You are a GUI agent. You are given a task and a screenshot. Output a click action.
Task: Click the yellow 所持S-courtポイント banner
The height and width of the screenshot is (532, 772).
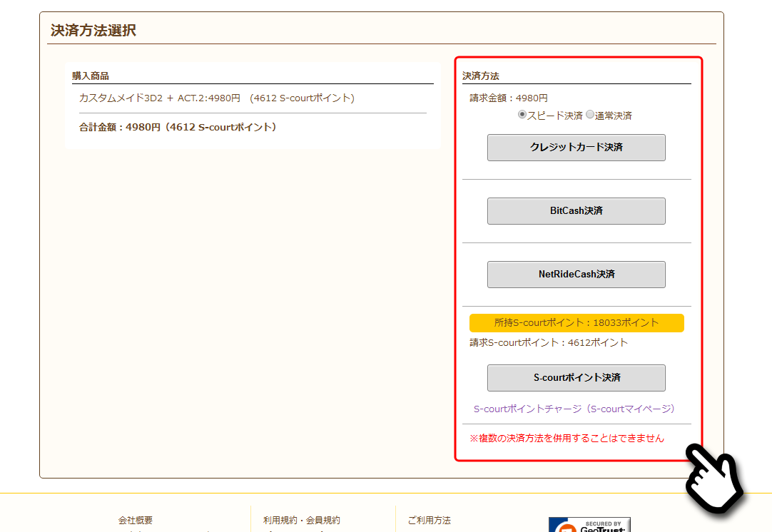(x=576, y=323)
